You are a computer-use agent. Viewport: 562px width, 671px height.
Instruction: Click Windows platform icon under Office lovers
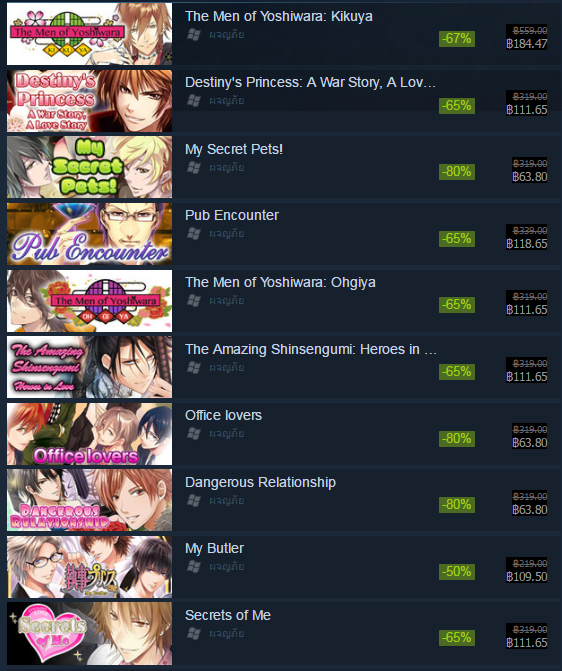pos(194,434)
